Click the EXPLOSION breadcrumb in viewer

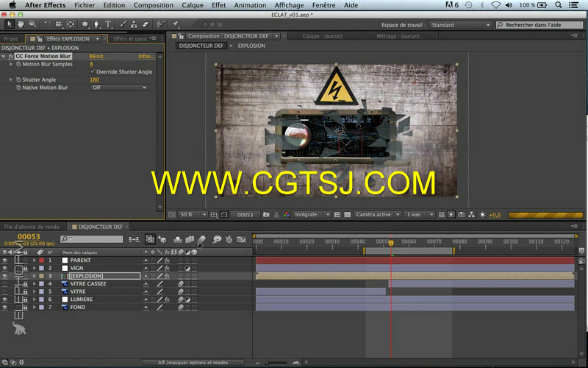pyautogui.click(x=251, y=46)
